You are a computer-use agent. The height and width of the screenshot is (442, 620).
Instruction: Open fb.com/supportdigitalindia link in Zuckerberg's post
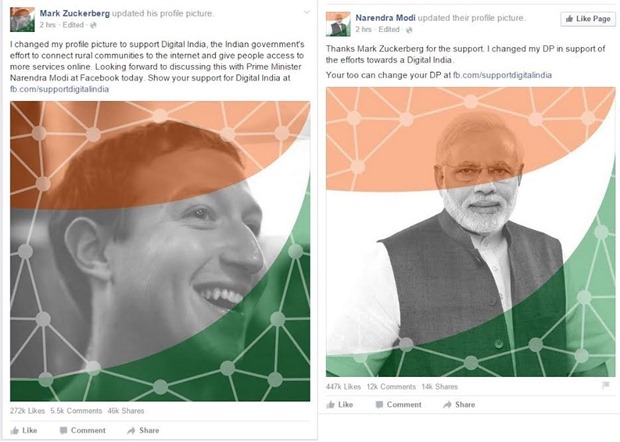click(x=59, y=89)
